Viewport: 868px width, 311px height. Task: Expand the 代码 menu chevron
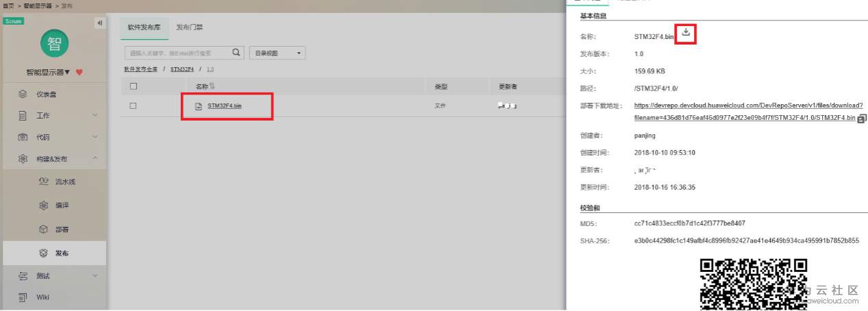click(95, 137)
